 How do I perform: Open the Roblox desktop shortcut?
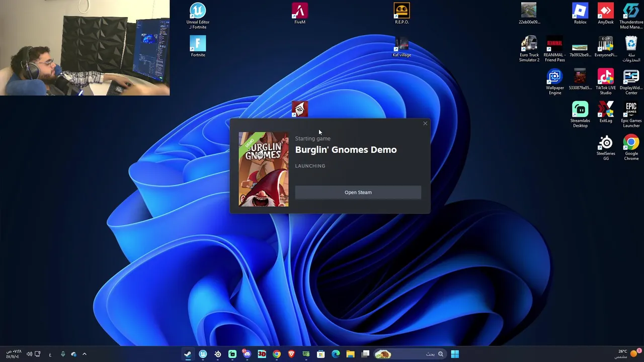[x=580, y=14]
